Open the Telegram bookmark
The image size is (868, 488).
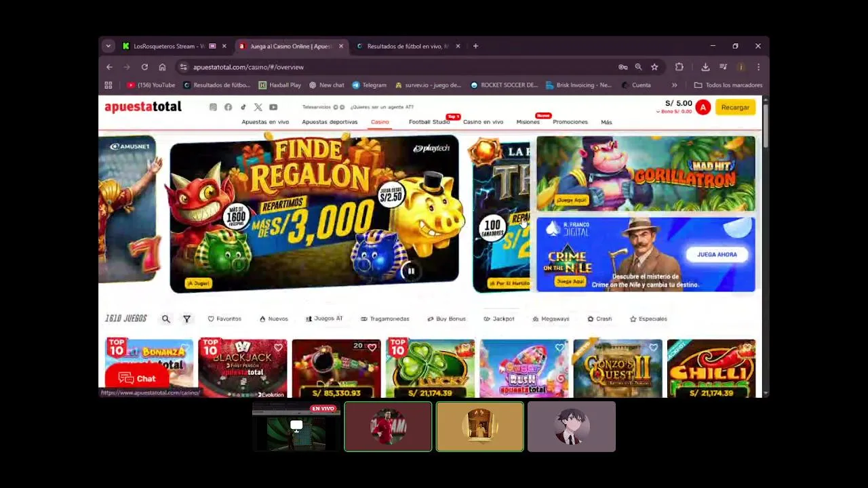point(369,85)
